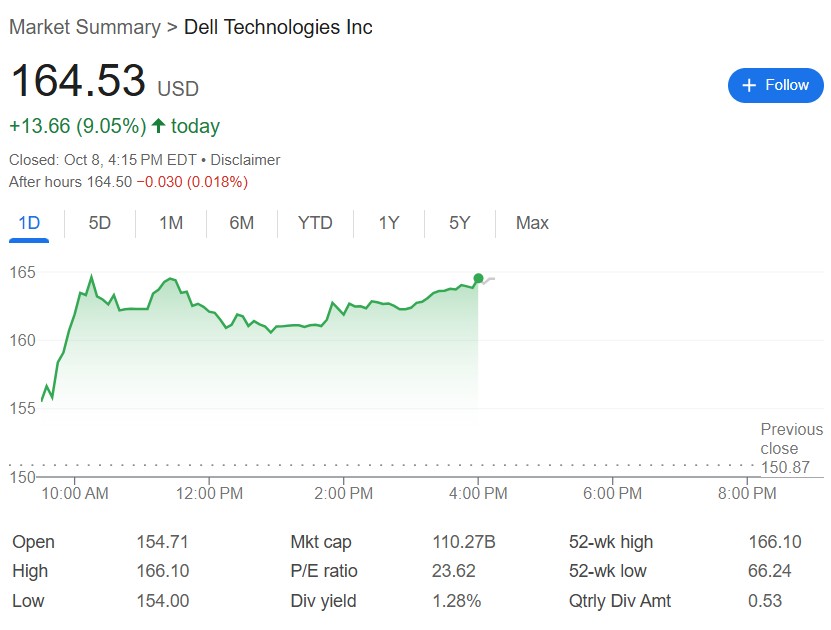This screenshot has height=630, width=831.
Task: Click the 52-wk high label
Action: point(610,542)
